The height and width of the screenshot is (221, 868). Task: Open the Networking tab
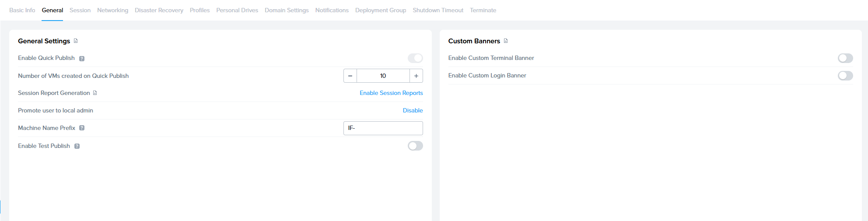click(112, 10)
